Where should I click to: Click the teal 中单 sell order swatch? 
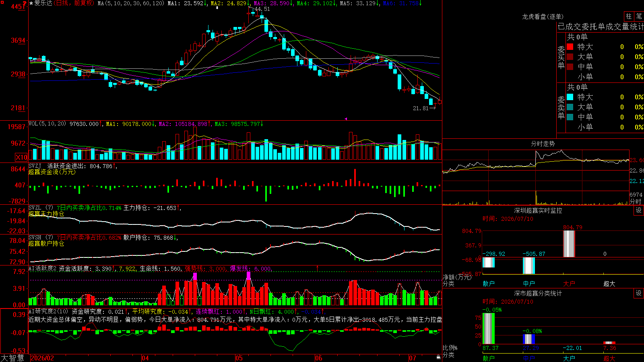click(x=570, y=117)
